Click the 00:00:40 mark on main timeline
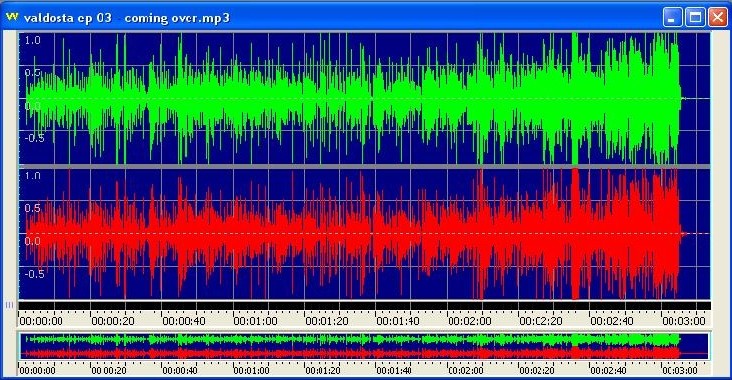This screenshot has width=732, height=380. pyautogui.click(x=184, y=321)
